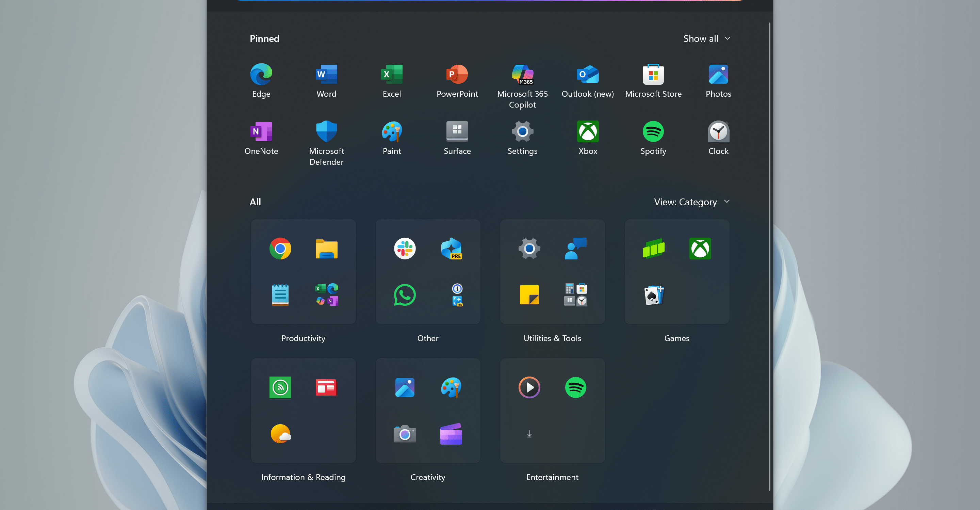
Task: Open Clipchamp in Creativity category
Action: [x=451, y=433]
